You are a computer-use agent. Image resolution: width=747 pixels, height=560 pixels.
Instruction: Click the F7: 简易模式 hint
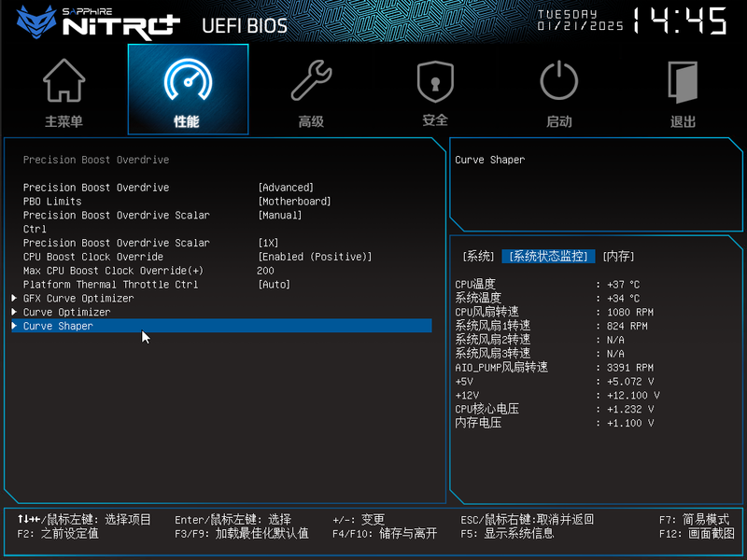pyautogui.click(x=694, y=519)
